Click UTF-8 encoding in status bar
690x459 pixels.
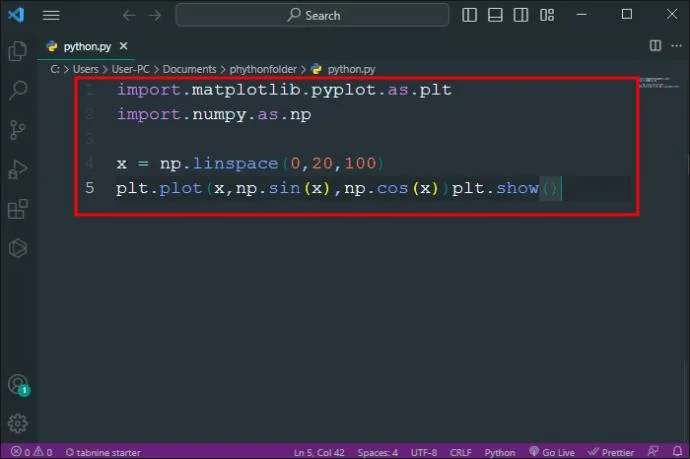click(x=424, y=452)
